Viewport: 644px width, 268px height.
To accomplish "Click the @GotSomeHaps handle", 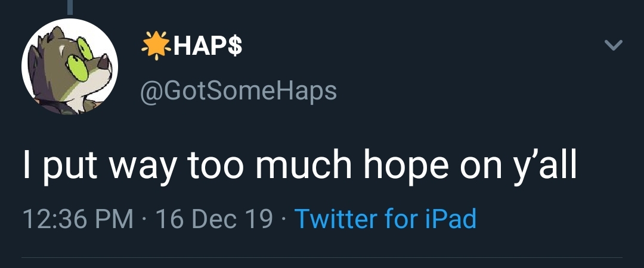I will pos(238,91).
